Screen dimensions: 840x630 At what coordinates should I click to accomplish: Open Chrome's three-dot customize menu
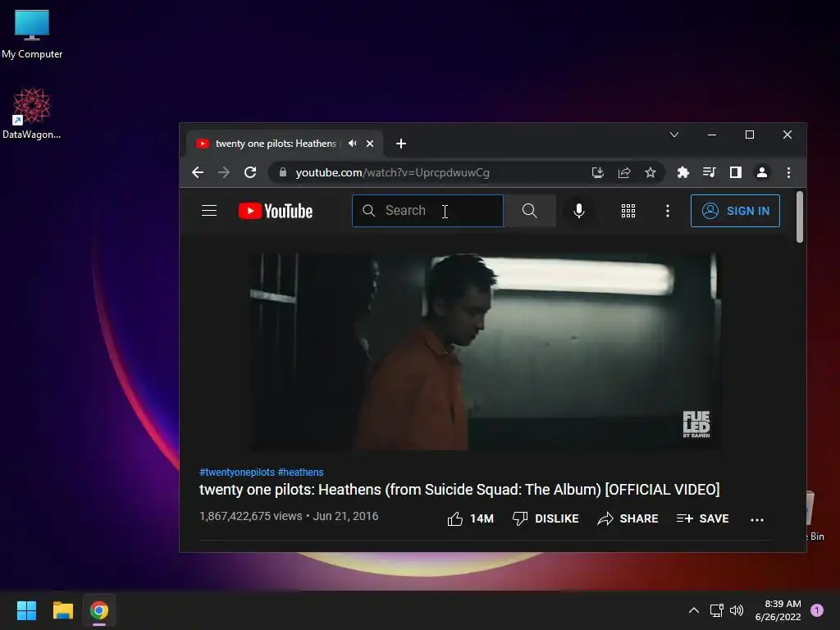[x=788, y=172]
